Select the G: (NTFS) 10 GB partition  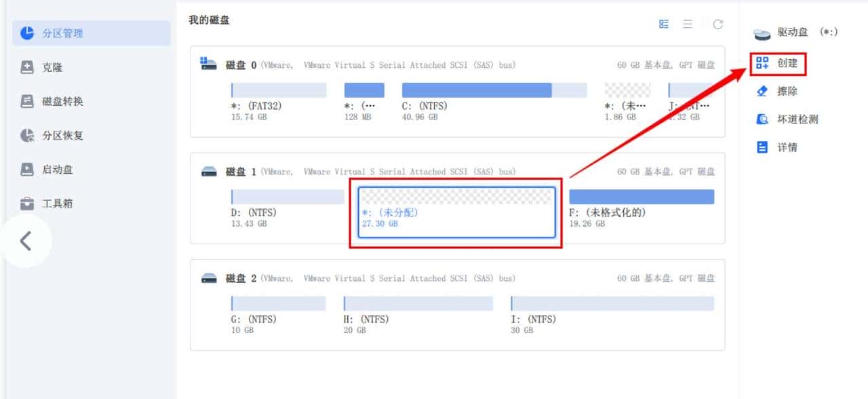pyautogui.click(x=278, y=303)
